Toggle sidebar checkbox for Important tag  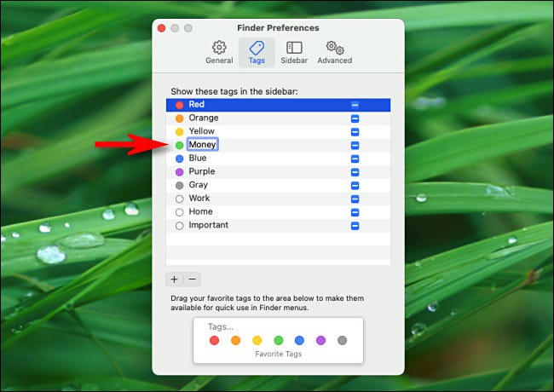pyautogui.click(x=355, y=226)
